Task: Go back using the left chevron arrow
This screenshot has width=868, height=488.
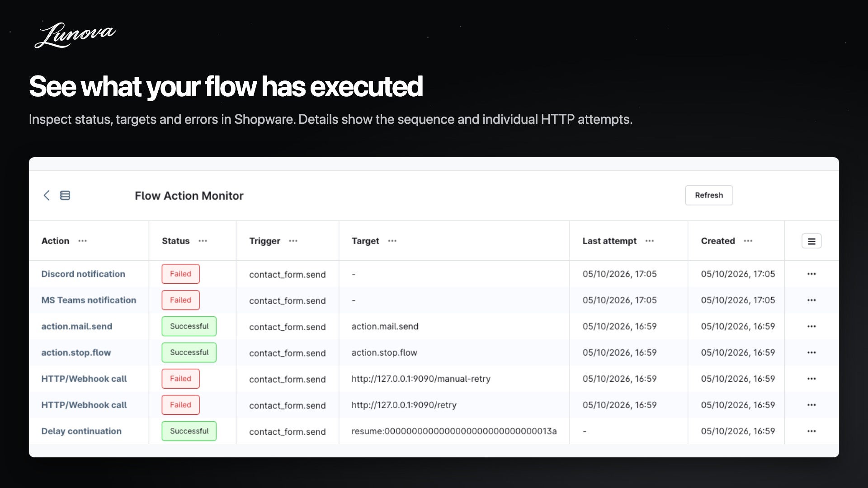Action: [46, 195]
